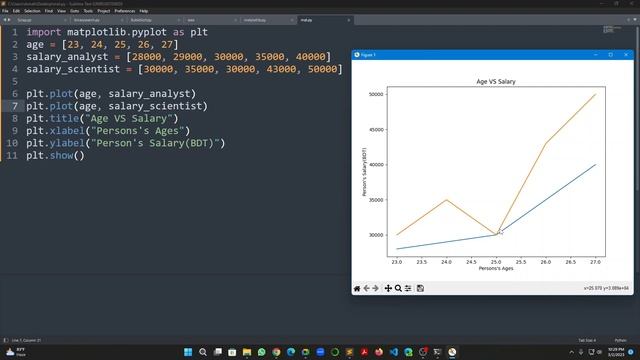The width and height of the screenshot is (640, 360).
Task: Click the import matplotlib line
Action: 117,32
